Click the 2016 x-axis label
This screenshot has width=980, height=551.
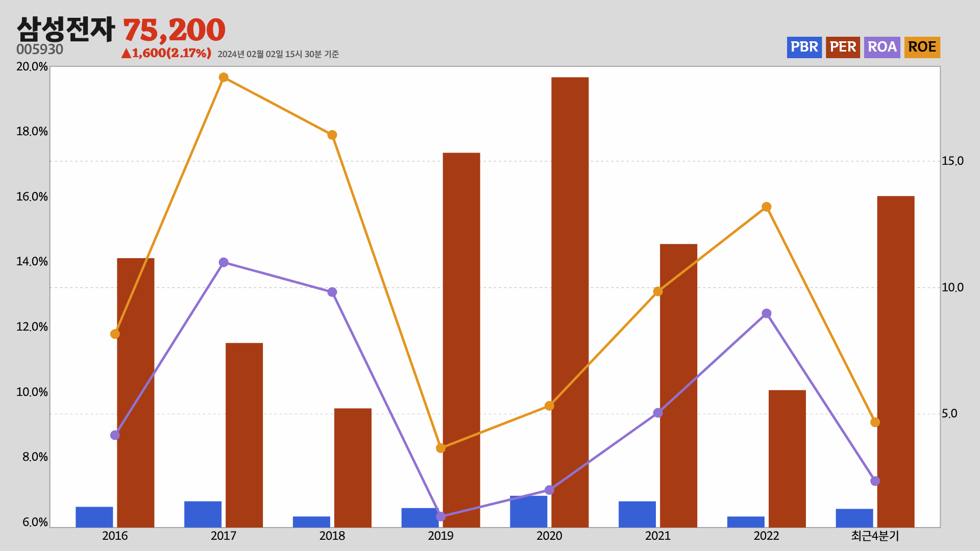115,536
